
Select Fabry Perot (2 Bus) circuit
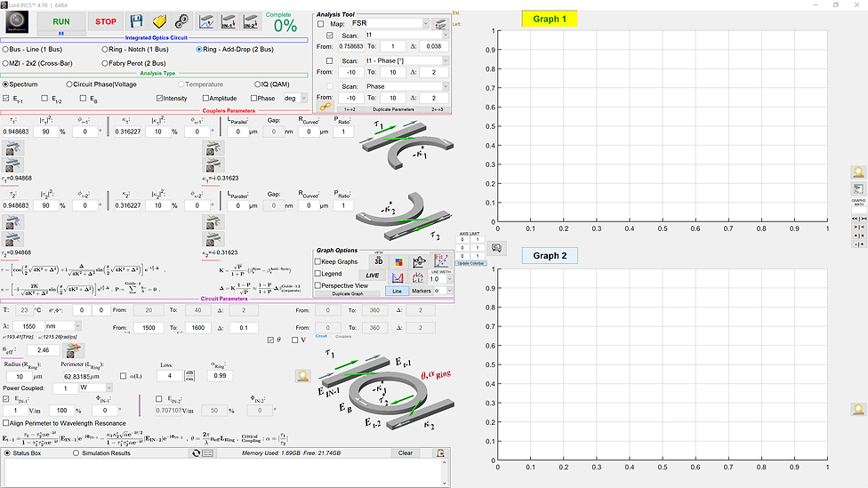coord(133,63)
